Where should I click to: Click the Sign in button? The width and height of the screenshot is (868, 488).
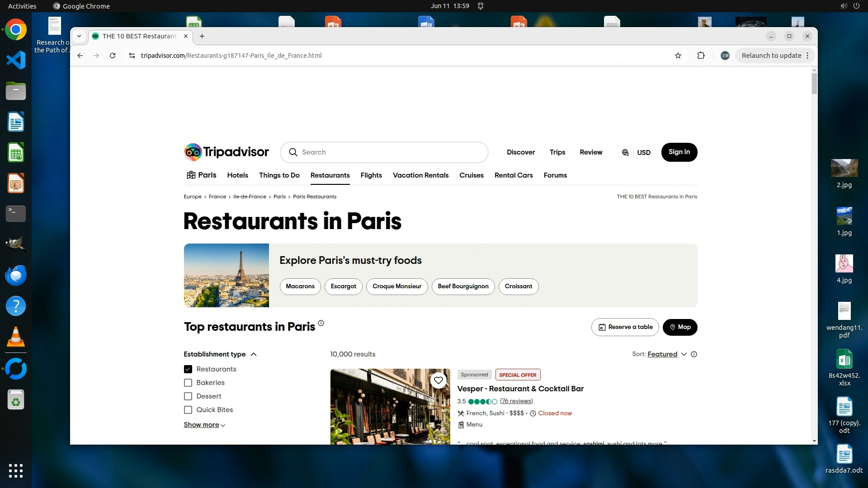679,152
